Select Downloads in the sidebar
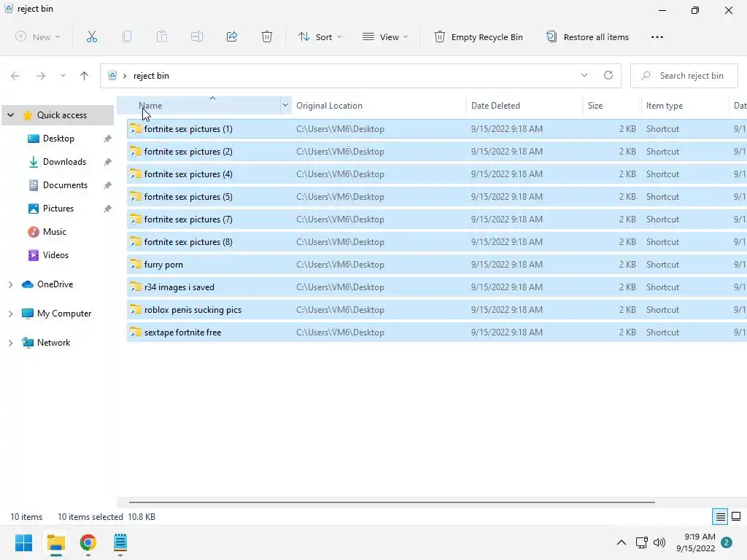 (x=64, y=162)
